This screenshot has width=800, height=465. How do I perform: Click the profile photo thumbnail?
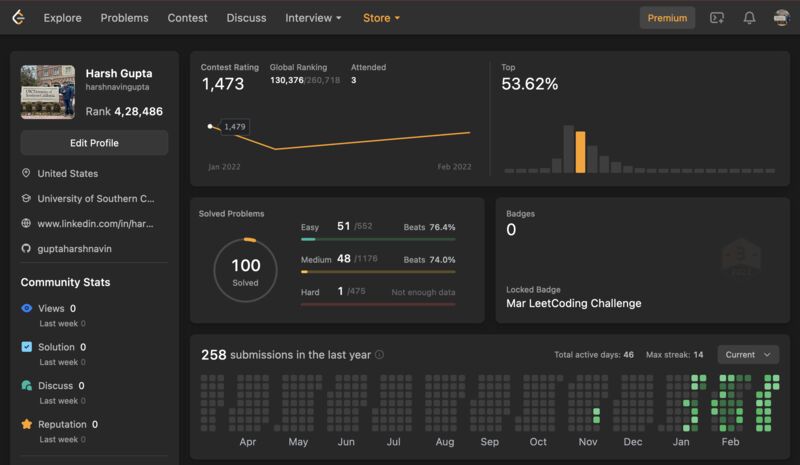point(48,92)
